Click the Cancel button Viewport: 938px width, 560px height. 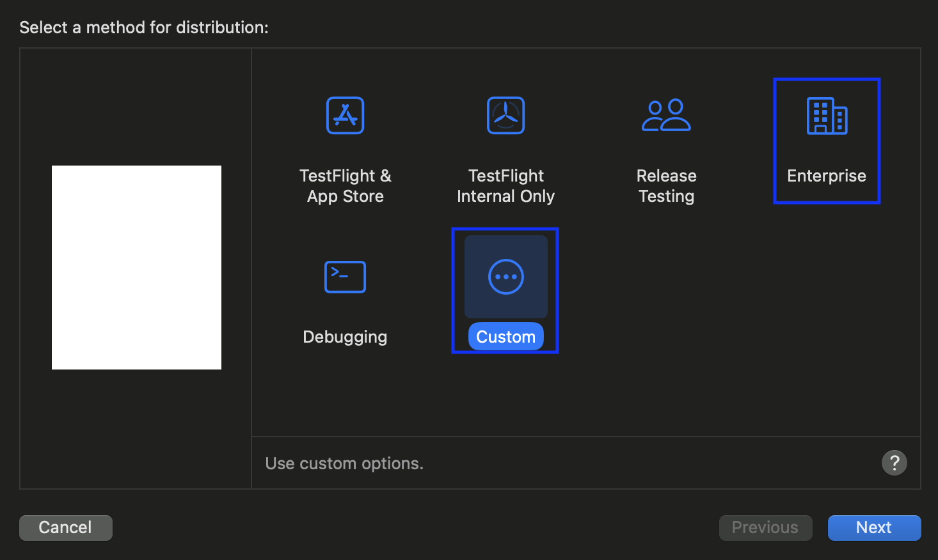click(x=66, y=527)
